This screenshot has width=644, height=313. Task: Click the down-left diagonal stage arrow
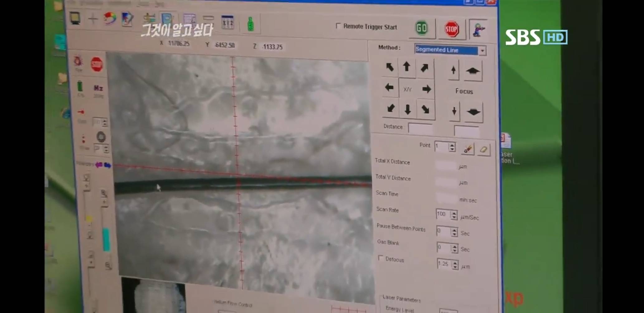(391, 108)
